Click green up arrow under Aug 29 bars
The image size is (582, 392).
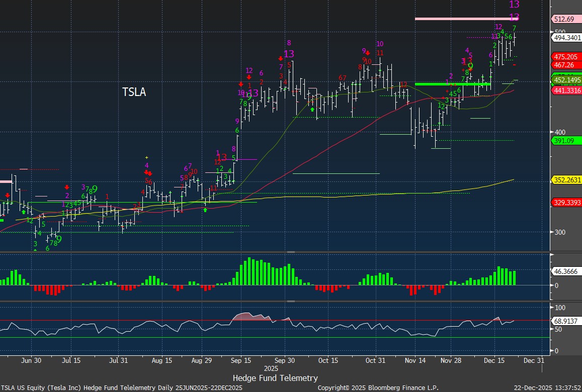pos(205,210)
